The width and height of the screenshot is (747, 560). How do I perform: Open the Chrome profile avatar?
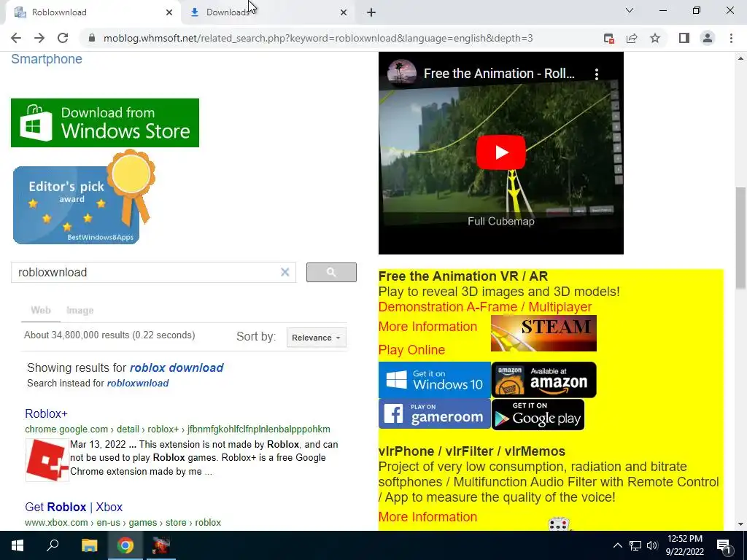[708, 38]
